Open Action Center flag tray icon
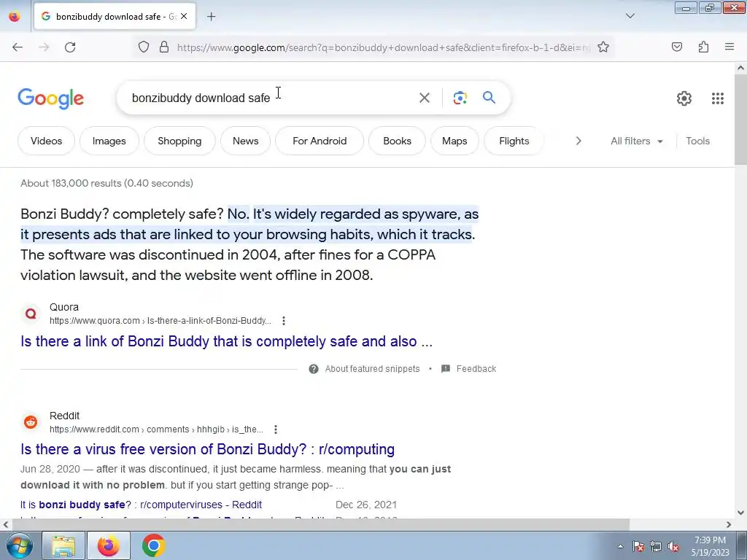Image resolution: width=747 pixels, height=560 pixels. pos(638,547)
